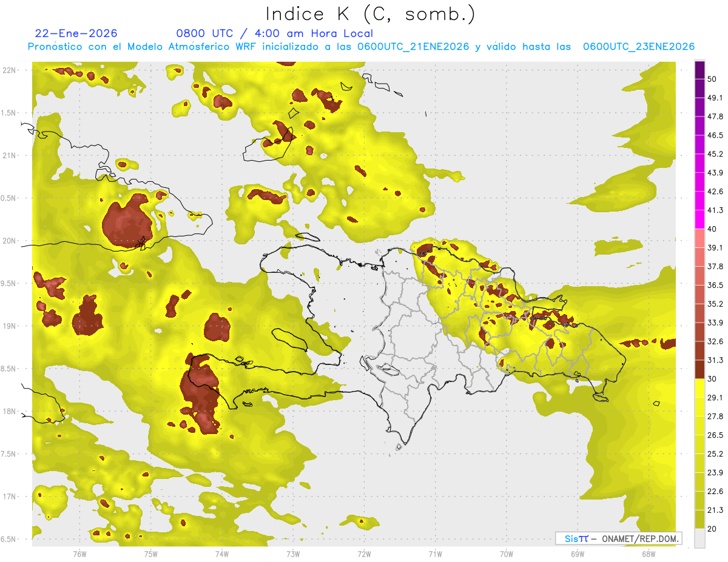Click the legend value "47.8"
This screenshot has height=562, width=728.
[x=715, y=116]
